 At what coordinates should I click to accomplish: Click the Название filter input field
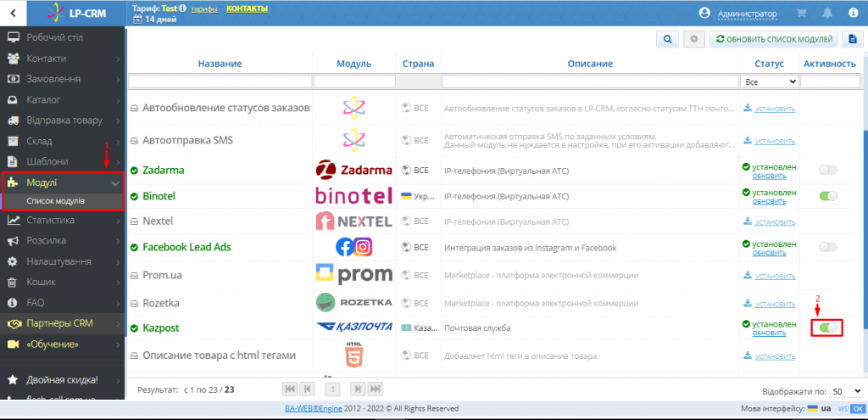click(x=220, y=81)
